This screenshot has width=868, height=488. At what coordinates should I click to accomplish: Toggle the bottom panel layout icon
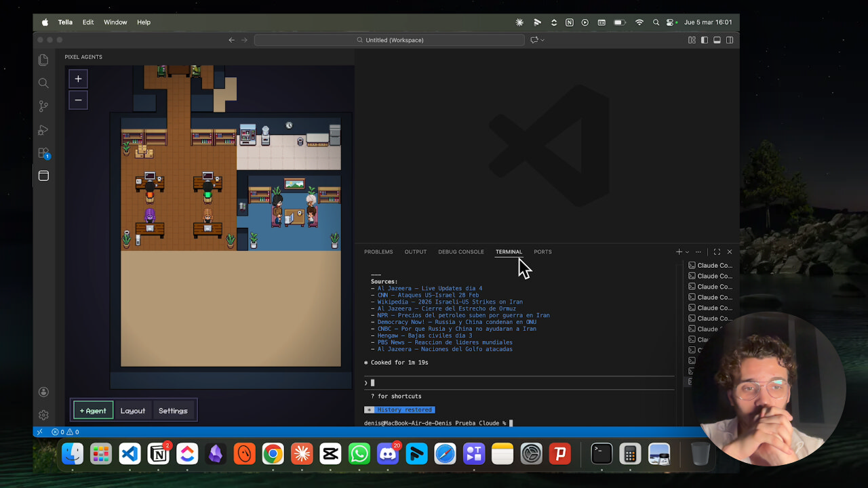coord(717,40)
